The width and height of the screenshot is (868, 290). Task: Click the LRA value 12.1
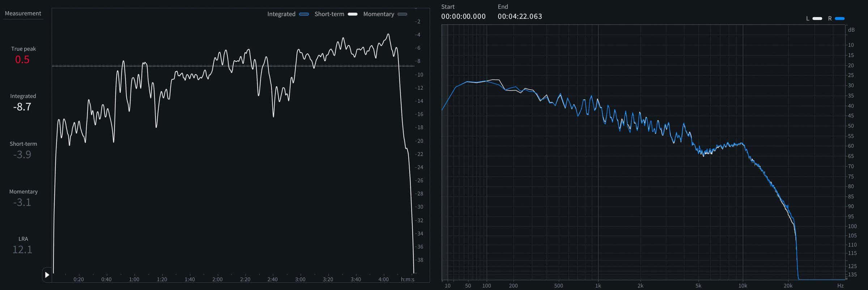coord(22,249)
